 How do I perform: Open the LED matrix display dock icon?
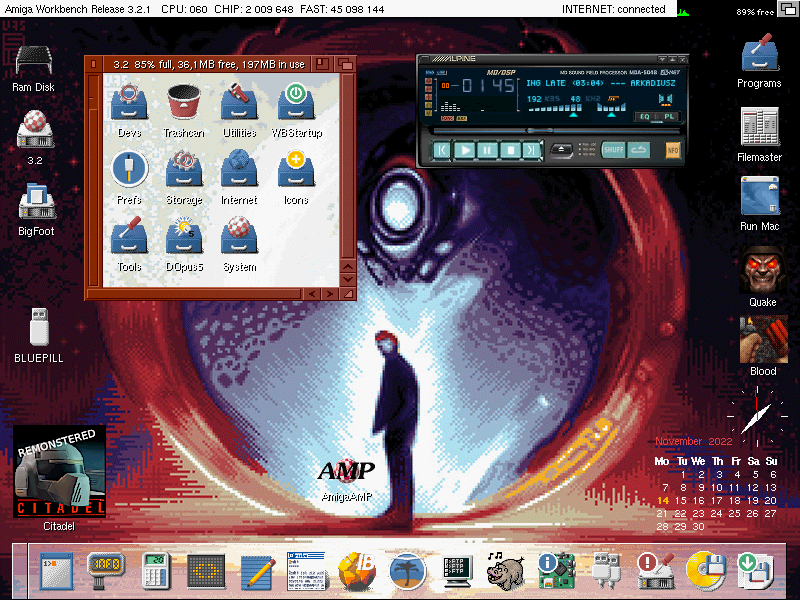coord(206,572)
